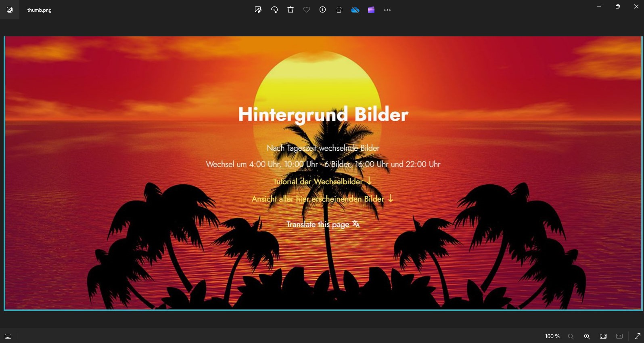Image resolution: width=644 pixels, height=343 pixels.
Task: Mark image as favorite with heart
Action: pyautogui.click(x=307, y=10)
